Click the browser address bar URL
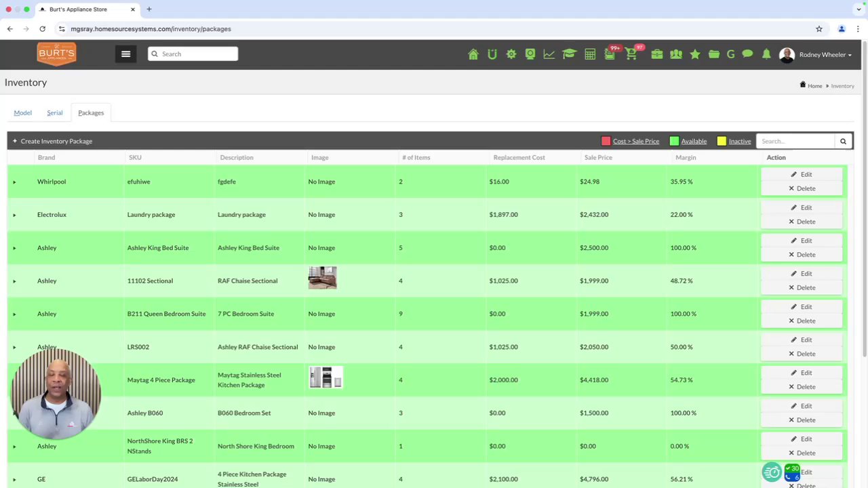 tap(151, 29)
